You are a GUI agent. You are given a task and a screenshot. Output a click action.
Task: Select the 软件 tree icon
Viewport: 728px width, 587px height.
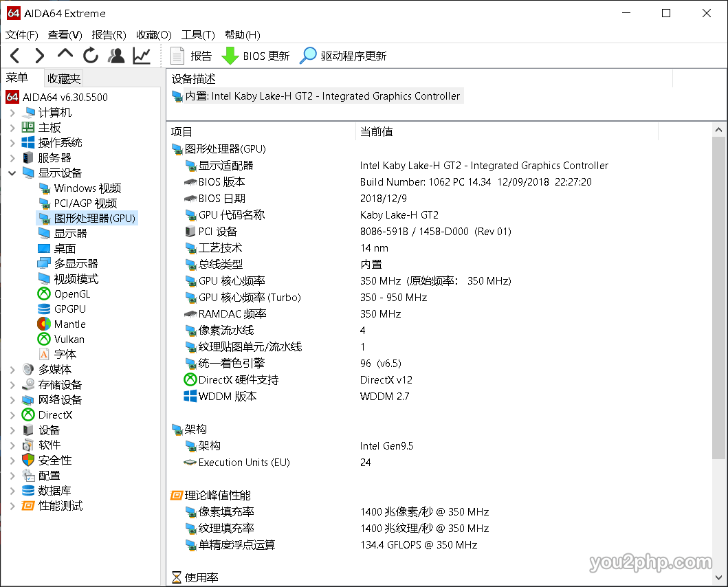click(x=28, y=445)
